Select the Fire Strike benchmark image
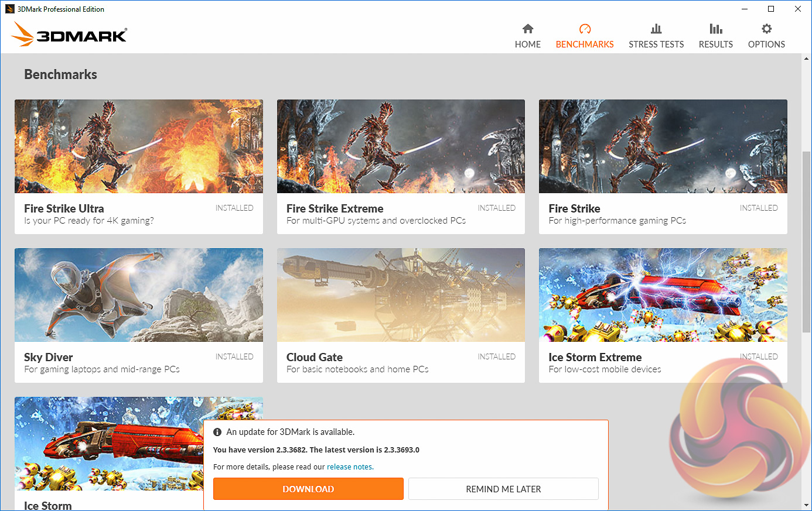Image resolution: width=812 pixels, height=511 pixels. [x=663, y=146]
